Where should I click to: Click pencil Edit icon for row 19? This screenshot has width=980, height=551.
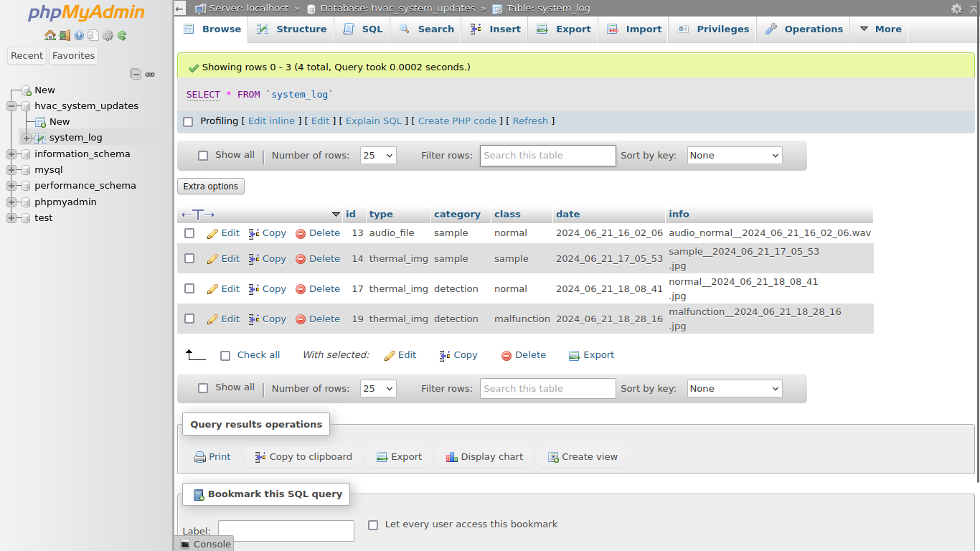[212, 319]
